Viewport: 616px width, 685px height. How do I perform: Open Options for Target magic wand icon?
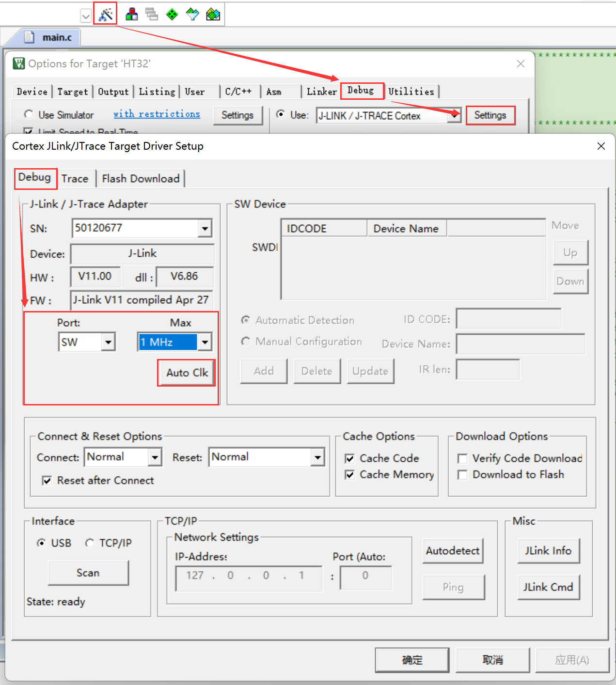106,15
